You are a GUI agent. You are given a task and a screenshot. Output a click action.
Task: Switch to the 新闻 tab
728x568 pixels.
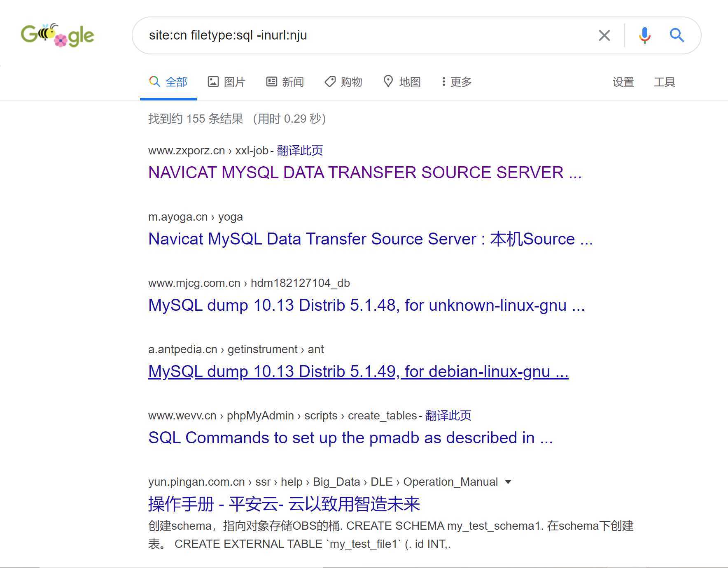285,82
